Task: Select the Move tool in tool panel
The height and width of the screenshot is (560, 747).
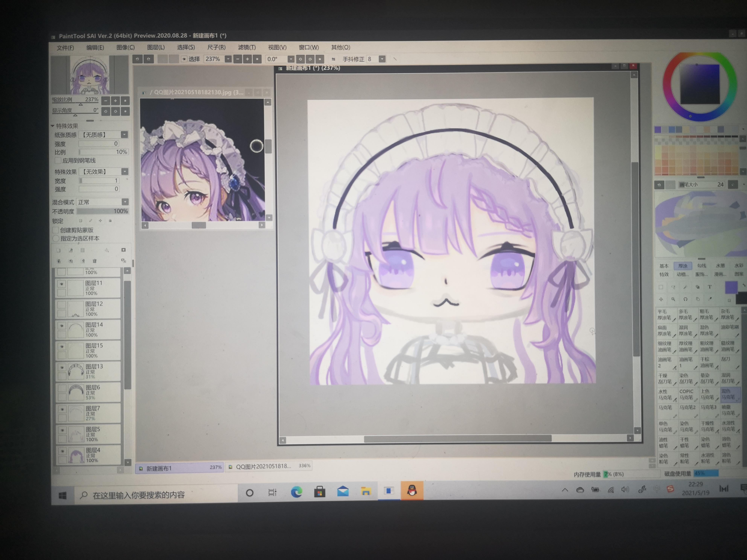Action: (x=661, y=299)
